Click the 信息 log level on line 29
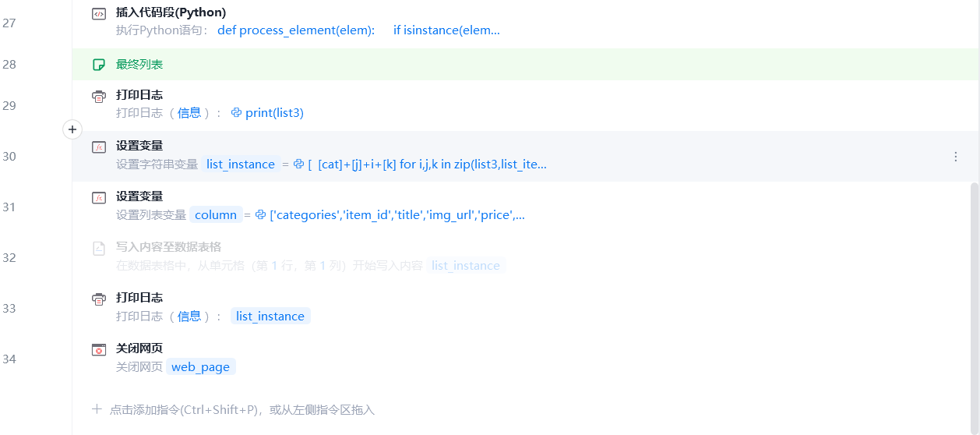The image size is (980, 435). point(189,113)
